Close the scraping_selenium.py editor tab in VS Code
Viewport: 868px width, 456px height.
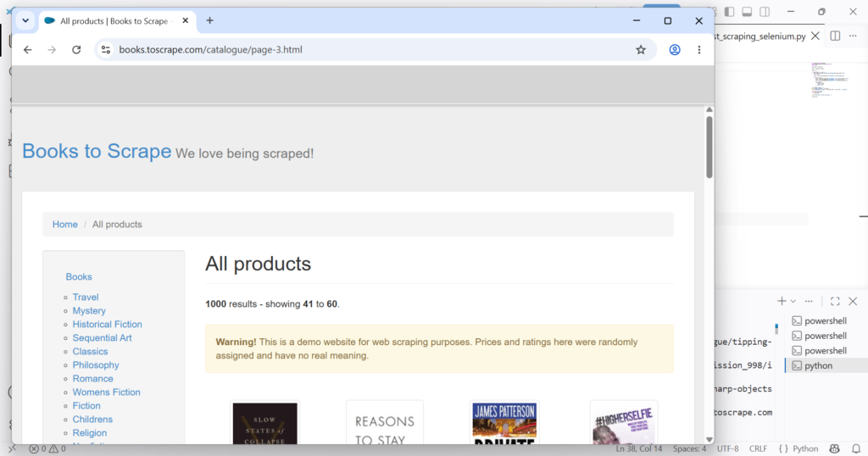[815, 36]
